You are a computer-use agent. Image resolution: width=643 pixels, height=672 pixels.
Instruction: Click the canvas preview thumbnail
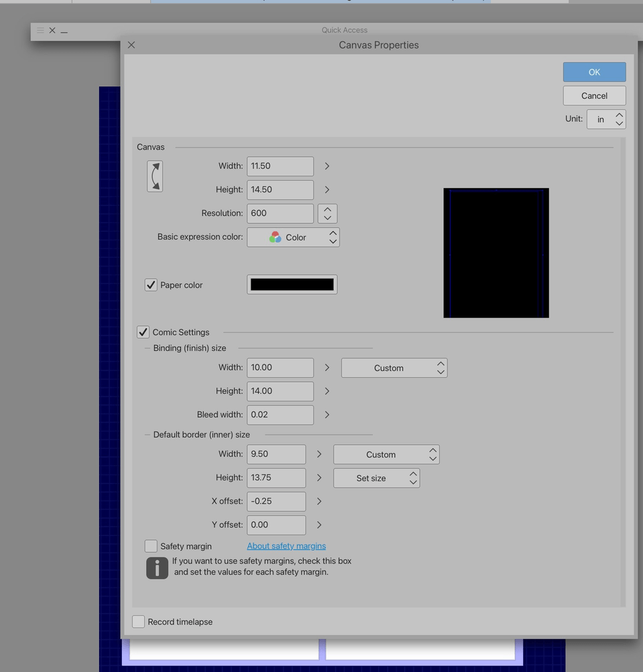click(x=496, y=253)
